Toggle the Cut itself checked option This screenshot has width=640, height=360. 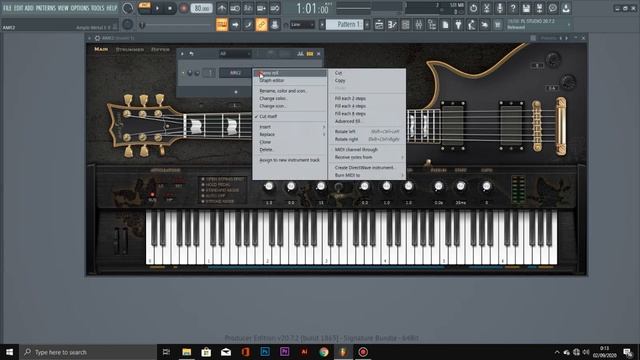(289, 116)
